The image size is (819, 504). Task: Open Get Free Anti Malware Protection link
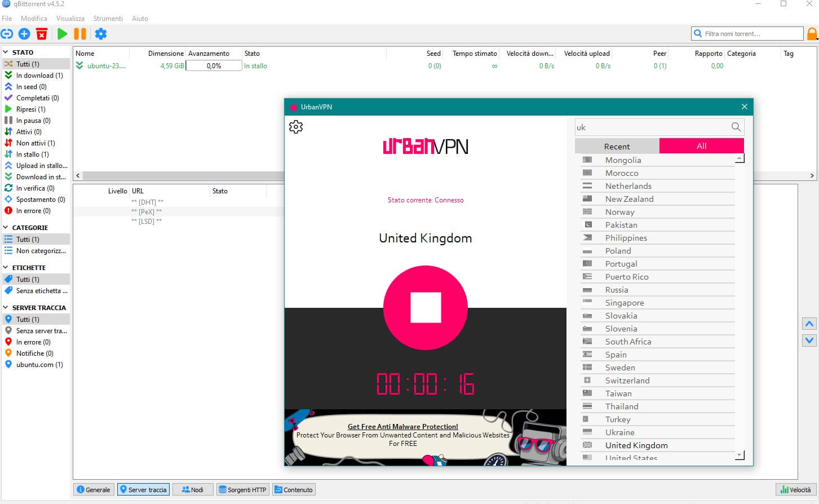click(402, 426)
